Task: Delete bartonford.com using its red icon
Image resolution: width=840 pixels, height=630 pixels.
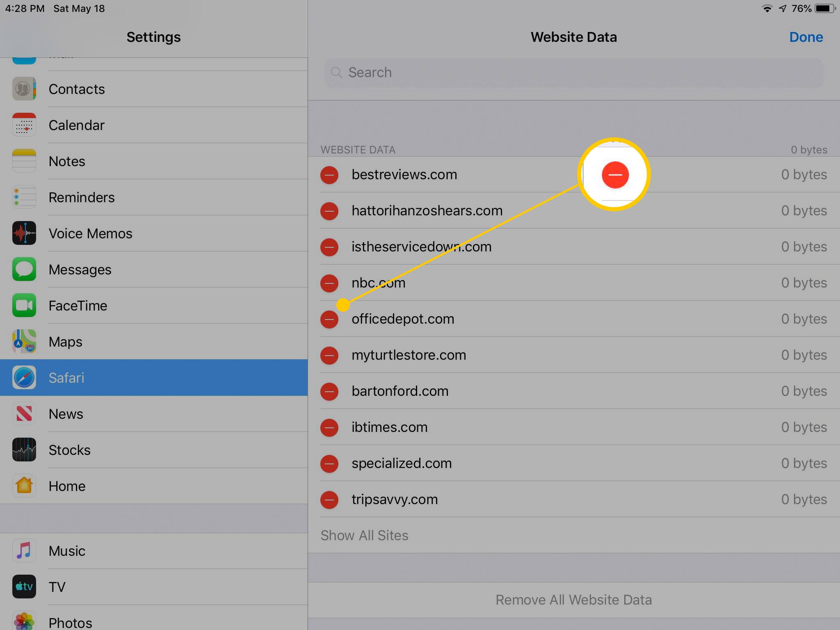Action: [x=329, y=392]
